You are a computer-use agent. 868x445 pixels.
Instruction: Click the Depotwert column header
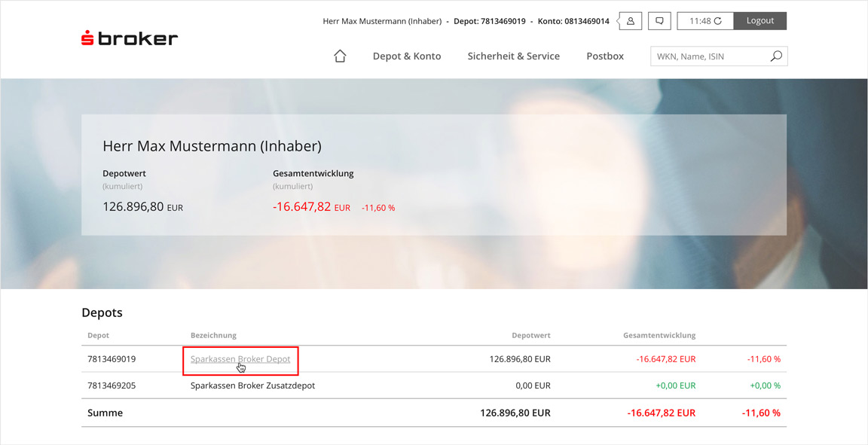point(531,335)
